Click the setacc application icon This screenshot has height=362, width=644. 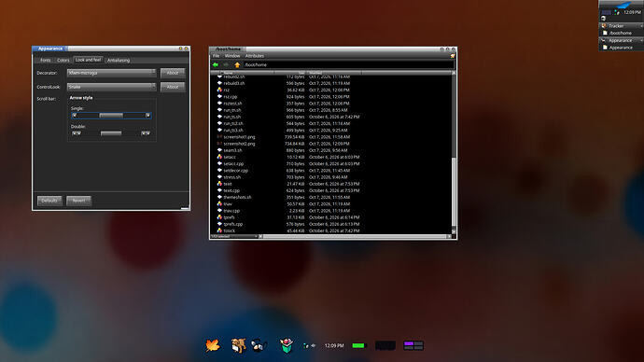coord(219,157)
